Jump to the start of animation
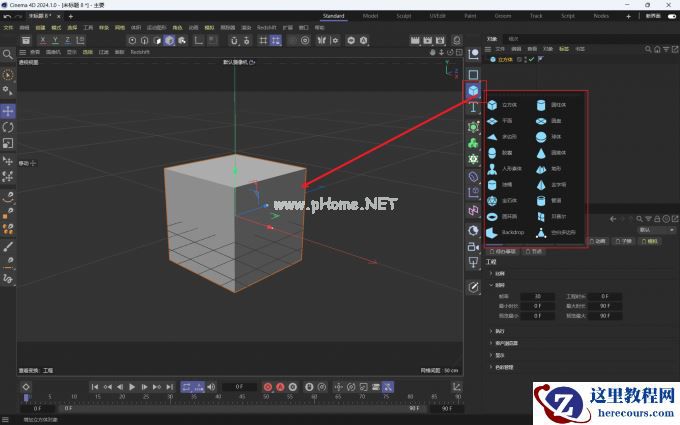This screenshot has width=680, height=425. point(95,387)
